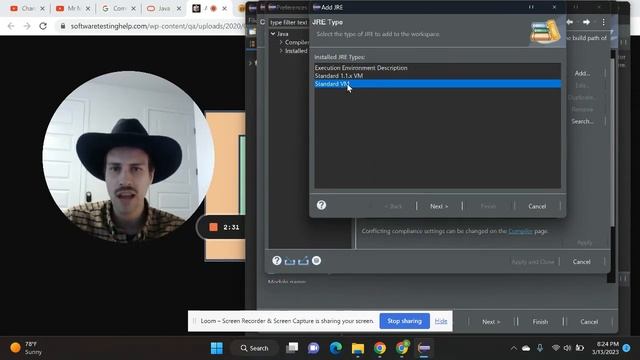Click the OneDrive cloud tray icon
Image resolution: width=640 pixels, height=360 pixels.
tap(526, 348)
